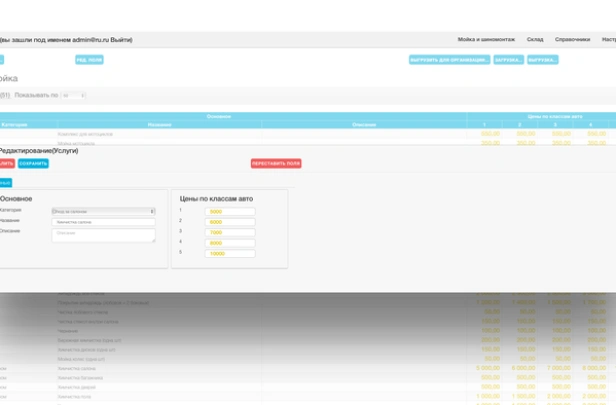Select class 3 price field with 7000
The width and height of the screenshot is (616, 405).
(x=230, y=232)
